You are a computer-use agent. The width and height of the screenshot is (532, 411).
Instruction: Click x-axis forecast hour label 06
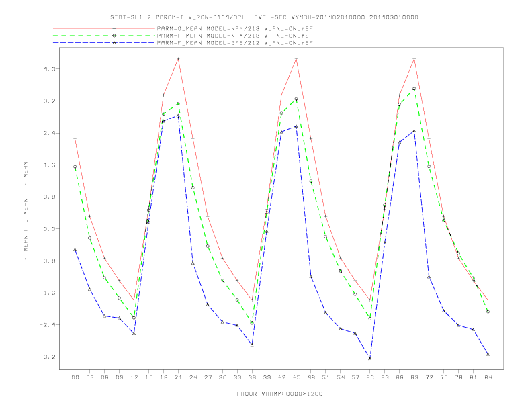click(105, 377)
